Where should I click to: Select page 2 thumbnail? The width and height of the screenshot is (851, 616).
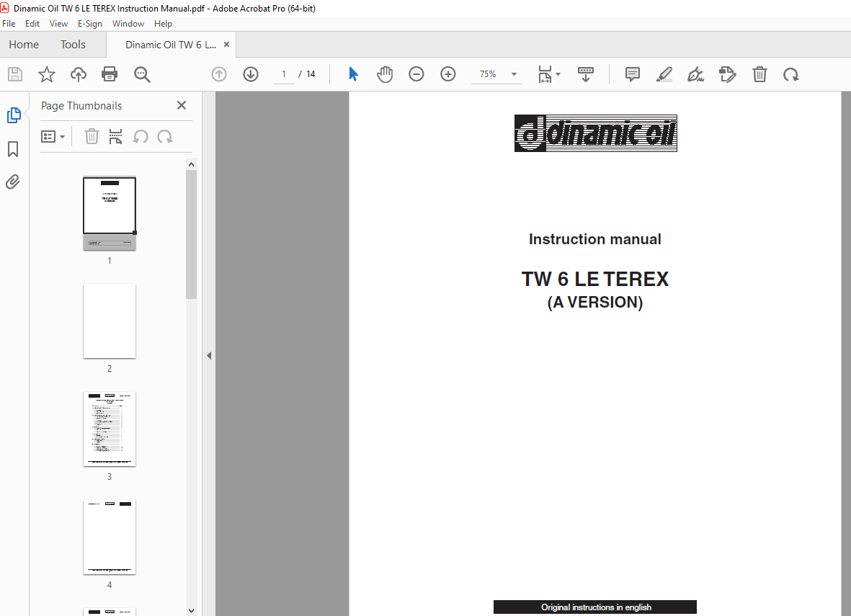(x=110, y=321)
